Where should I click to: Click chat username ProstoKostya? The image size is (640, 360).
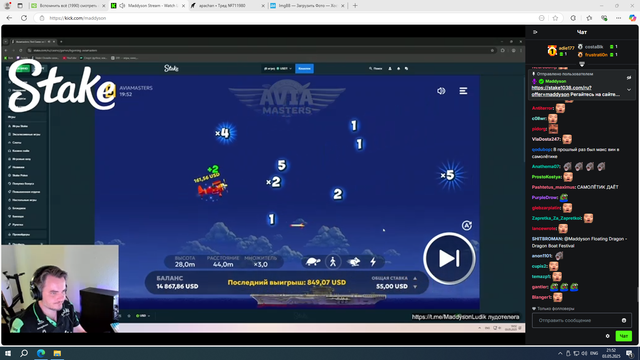pyautogui.click(x=546, y=177)
